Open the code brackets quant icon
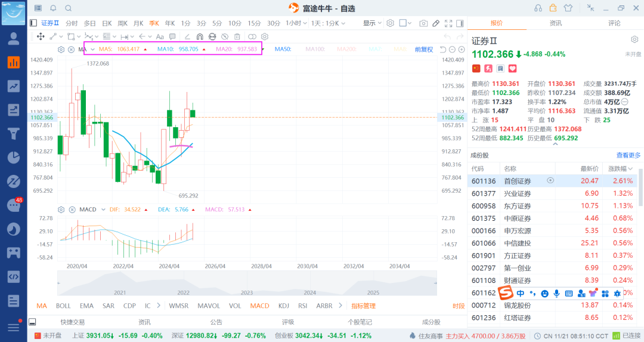The image size is (644, 342). pyautogui.click(x=14, y=276)
